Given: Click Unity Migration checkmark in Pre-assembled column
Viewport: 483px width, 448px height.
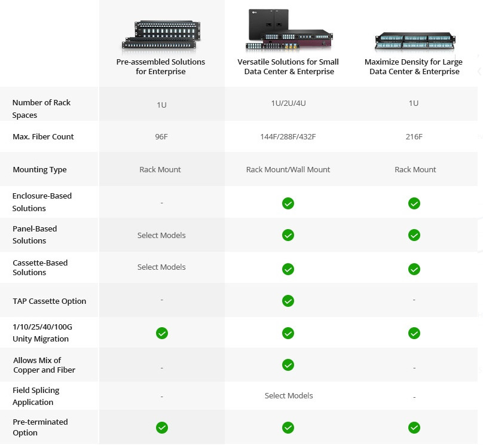Looking at the screenshot, I should pos(162,333).
